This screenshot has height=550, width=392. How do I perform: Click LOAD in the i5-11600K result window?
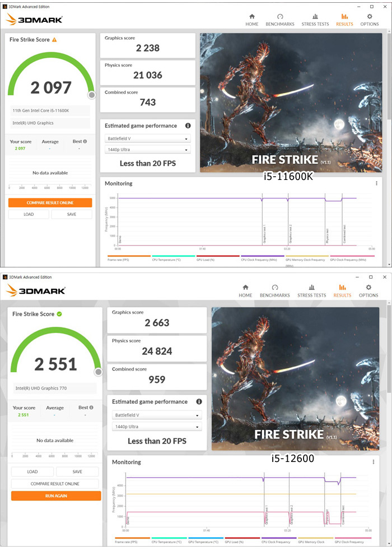29,214
